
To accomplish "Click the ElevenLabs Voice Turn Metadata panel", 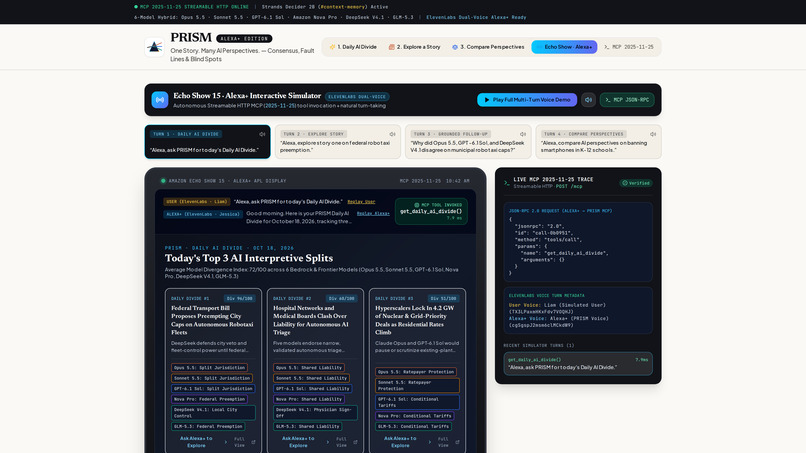I will pyautogui.click(x=578, y=310).
